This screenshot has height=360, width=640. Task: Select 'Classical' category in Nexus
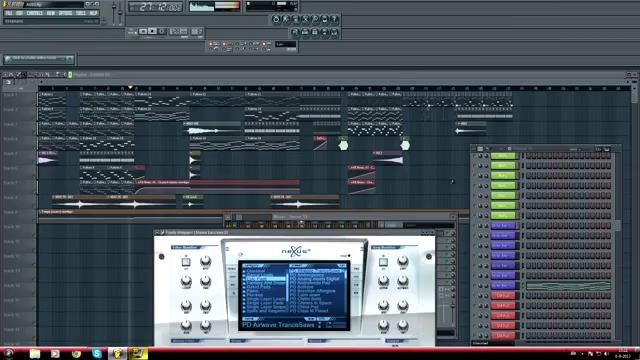[x=256, y=271]
